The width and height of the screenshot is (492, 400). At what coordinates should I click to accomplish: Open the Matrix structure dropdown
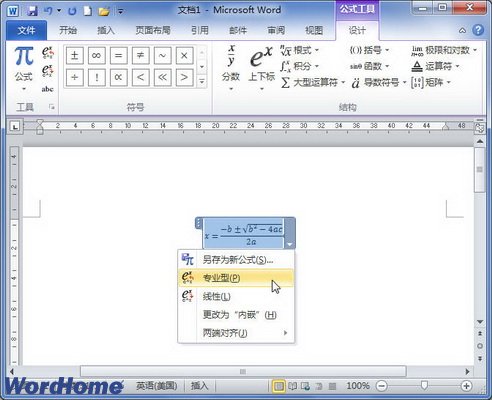tap(431, 82)
